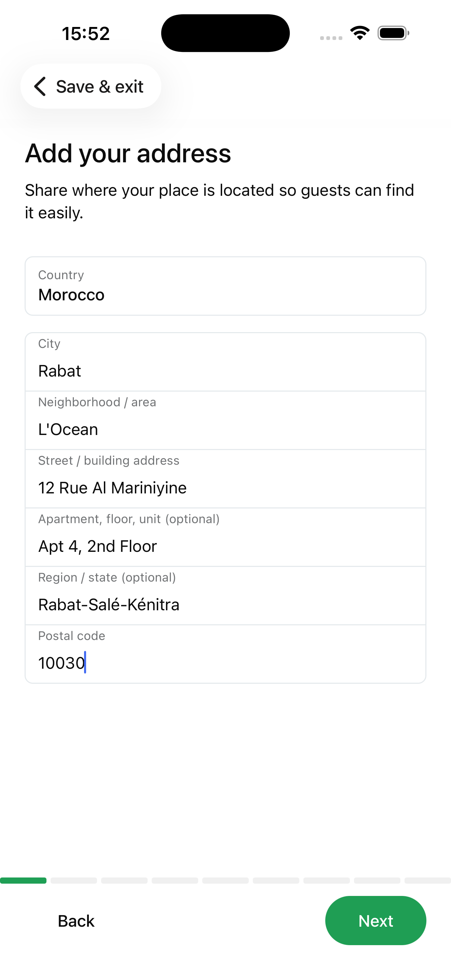Tap the last progress bar segment
Viewport: 451px width, 980px height.
[x=427, y=880]
